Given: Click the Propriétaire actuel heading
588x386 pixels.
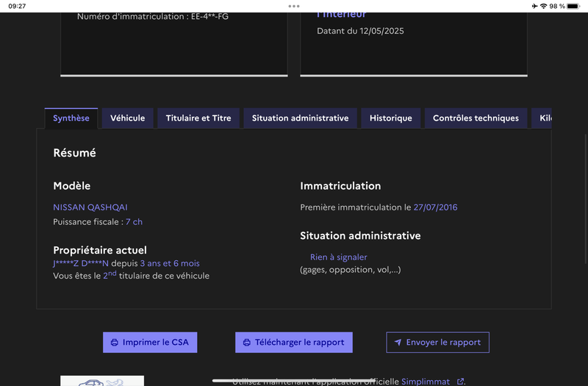Looking at the screenshot, I should pyautogui.click(x=100, y=250).
